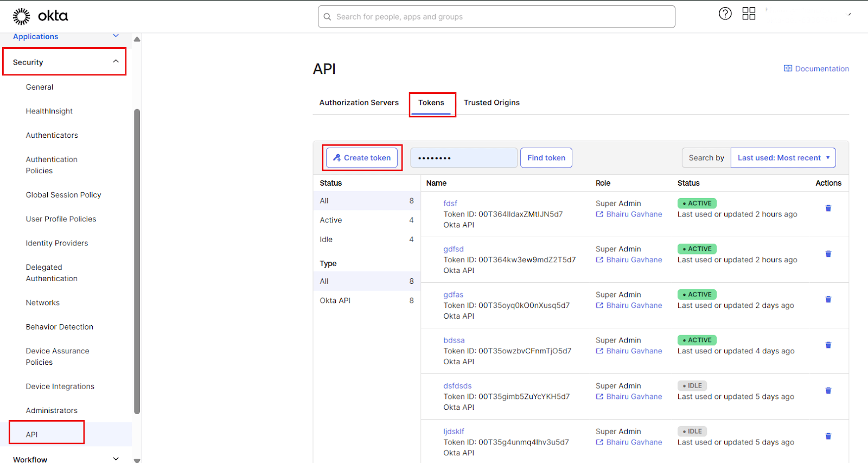The image size is (868, 463).
Task: Click external link icon in ljdsklf row
Action: (599, 442)
